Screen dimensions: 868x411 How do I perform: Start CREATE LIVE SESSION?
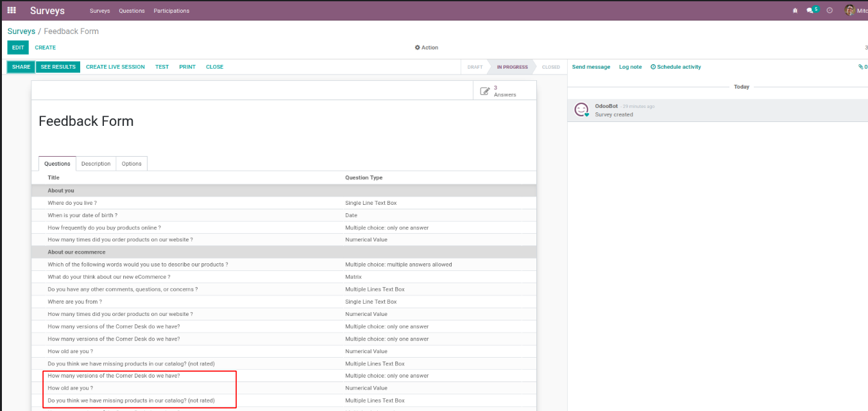115,67
